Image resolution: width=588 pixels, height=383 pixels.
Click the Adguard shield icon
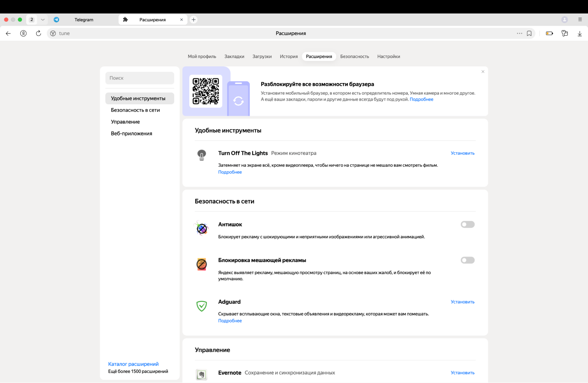click(202, 306)
